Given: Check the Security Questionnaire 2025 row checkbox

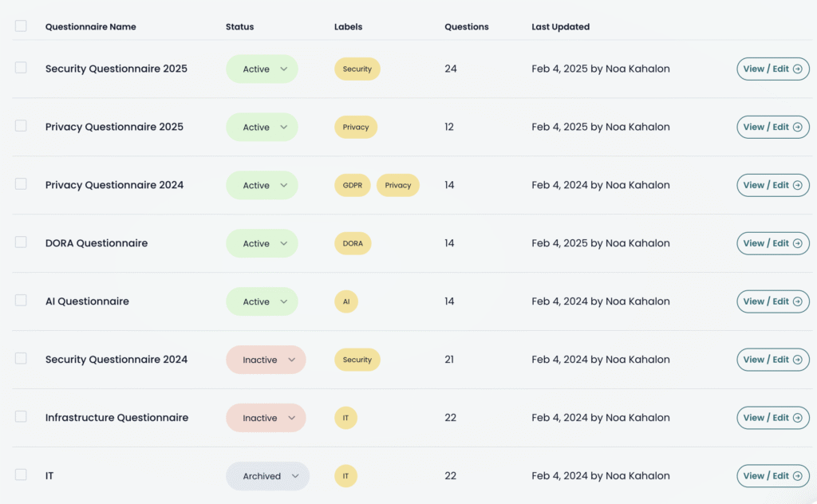Looking at the screenshot, I should click(21, 69).
